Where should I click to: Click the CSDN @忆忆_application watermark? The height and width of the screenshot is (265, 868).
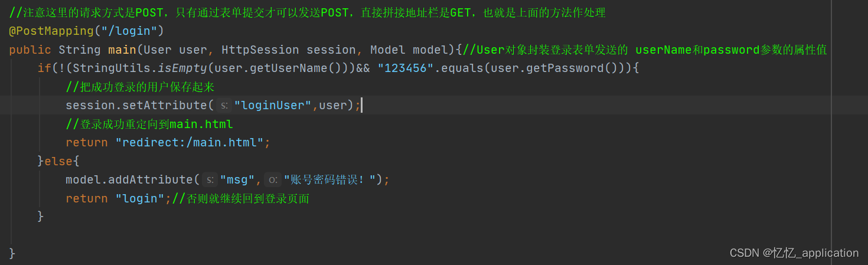(794, 253)
